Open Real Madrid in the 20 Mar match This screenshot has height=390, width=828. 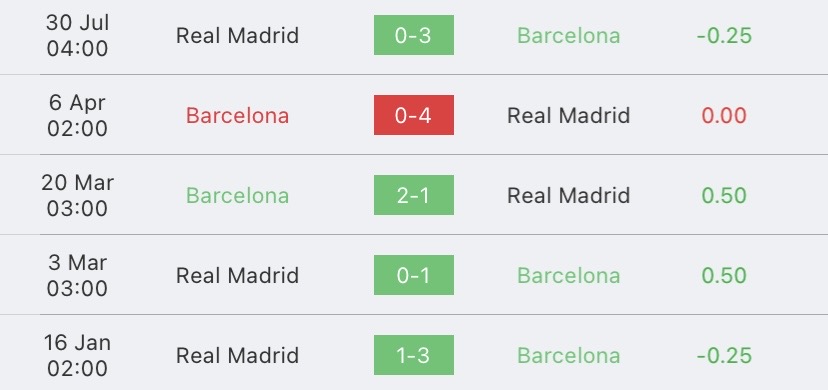569,196
